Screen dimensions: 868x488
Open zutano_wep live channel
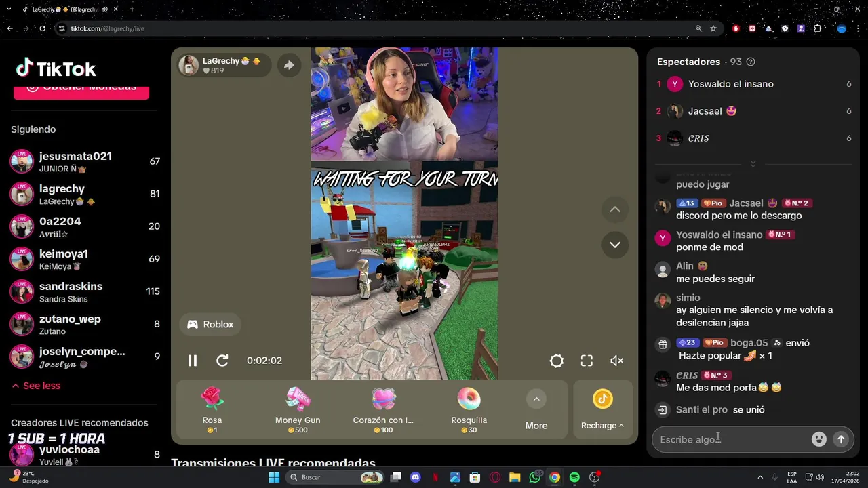click(x=84, y=324)
